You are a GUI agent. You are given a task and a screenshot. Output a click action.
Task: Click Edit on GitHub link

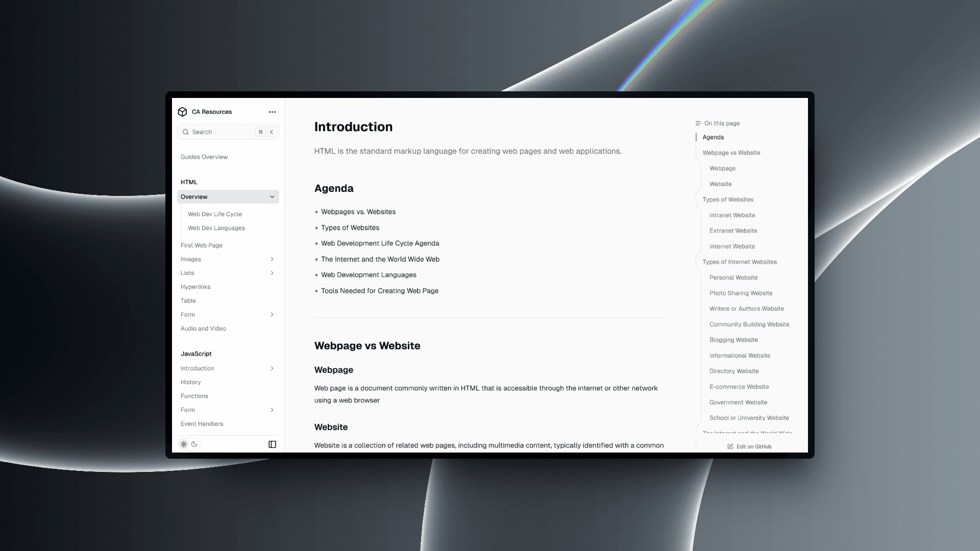pos(749,446)
